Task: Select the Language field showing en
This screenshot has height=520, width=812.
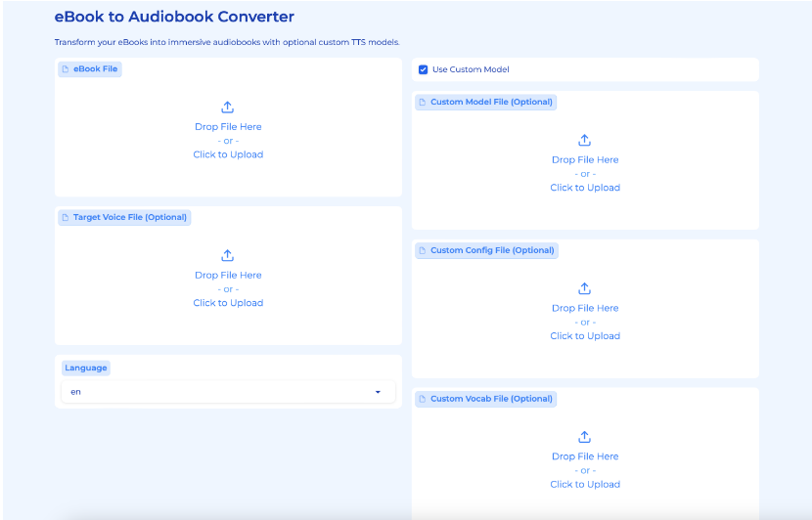Action: [x=215, y=392]
